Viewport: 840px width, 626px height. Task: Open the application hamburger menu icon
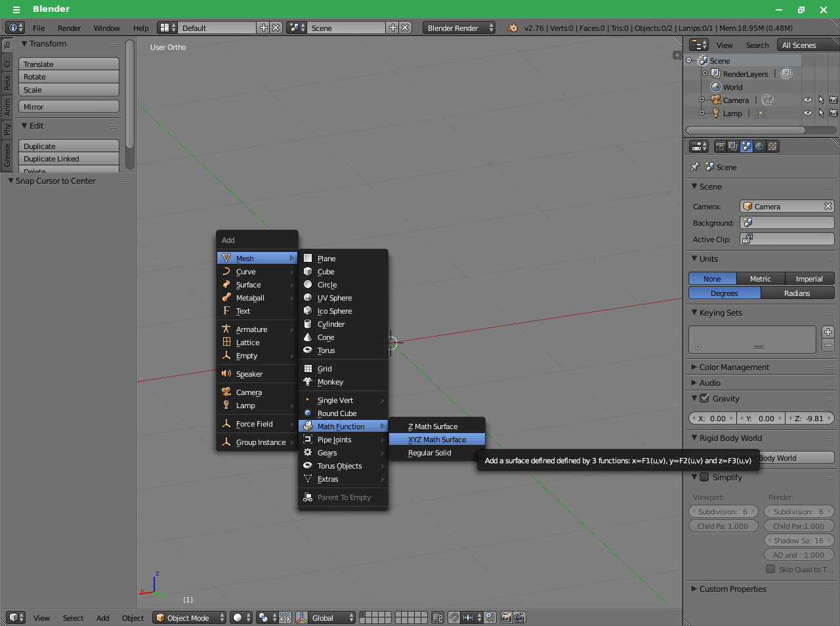16,9
